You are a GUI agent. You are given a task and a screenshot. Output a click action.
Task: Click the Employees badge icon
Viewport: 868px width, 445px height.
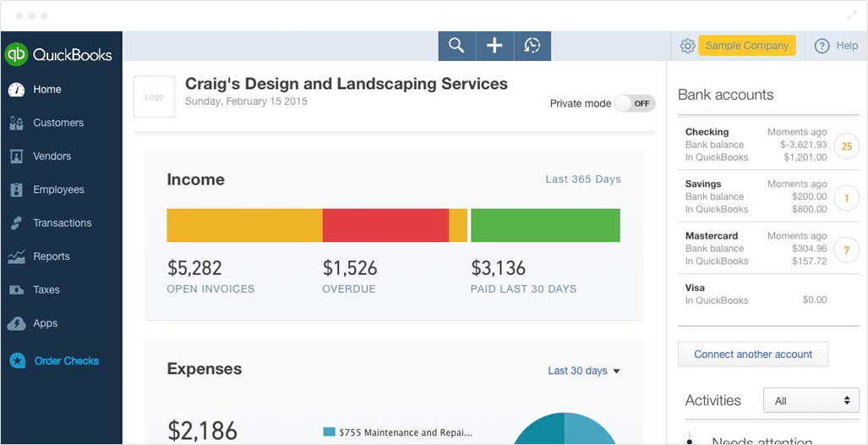(x=17, y=190)
